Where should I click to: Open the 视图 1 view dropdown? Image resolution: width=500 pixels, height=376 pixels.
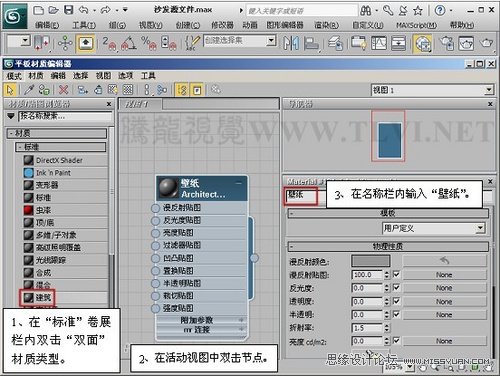432,90
